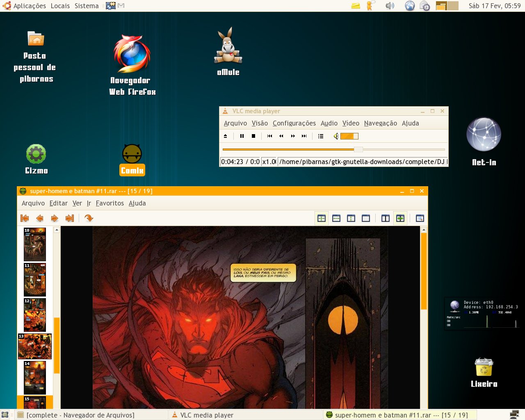Open Comix Editar menu
Screen dimensions: 525x420
(x=59, y=203)
